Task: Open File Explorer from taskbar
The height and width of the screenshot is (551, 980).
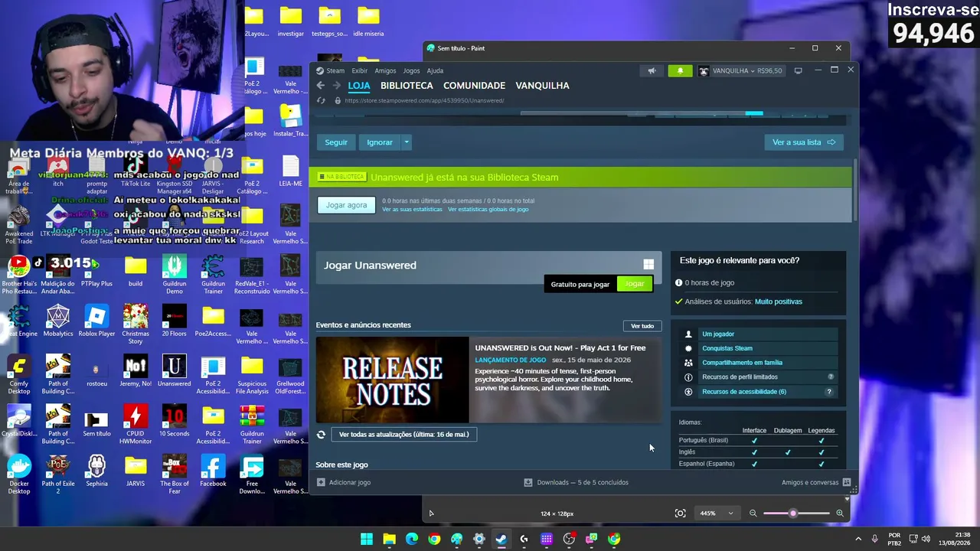Action: (x=389, y=539)
